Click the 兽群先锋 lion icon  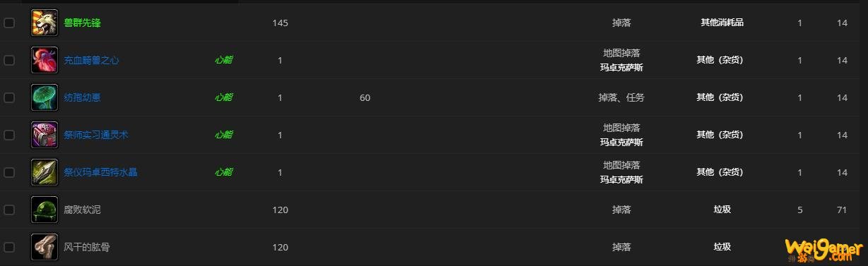[x=45, y=23]
